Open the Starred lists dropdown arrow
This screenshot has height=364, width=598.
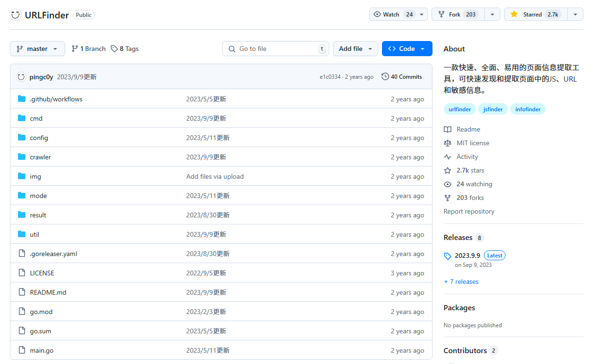click(575, 14)
